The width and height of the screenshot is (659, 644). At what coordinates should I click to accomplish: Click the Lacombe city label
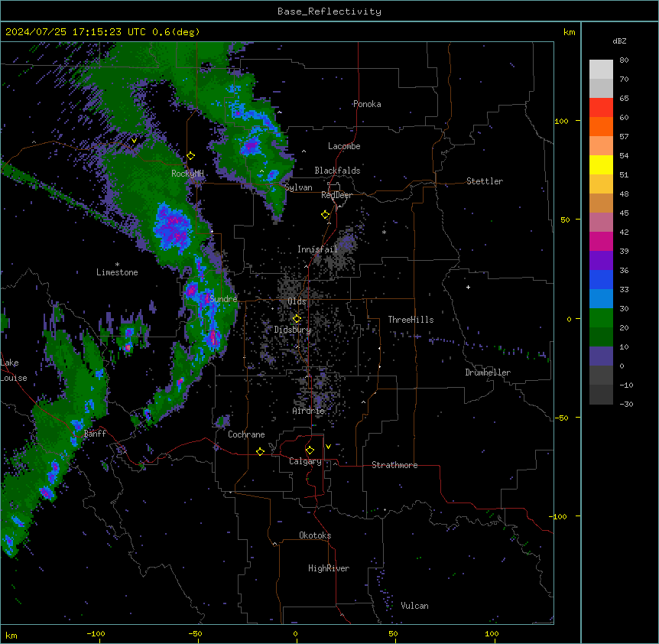click(x=344, y=146)
